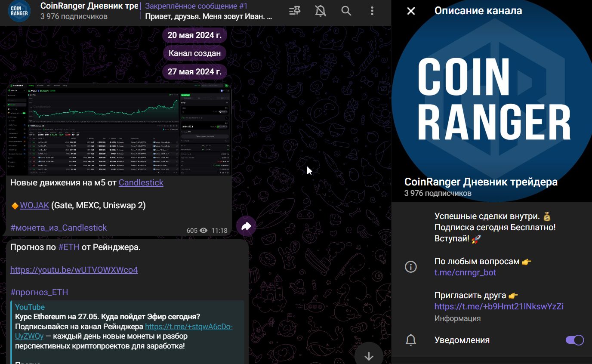Open the Candlestick chart screenshot image

pyautogui.click(x=119, y=129)
